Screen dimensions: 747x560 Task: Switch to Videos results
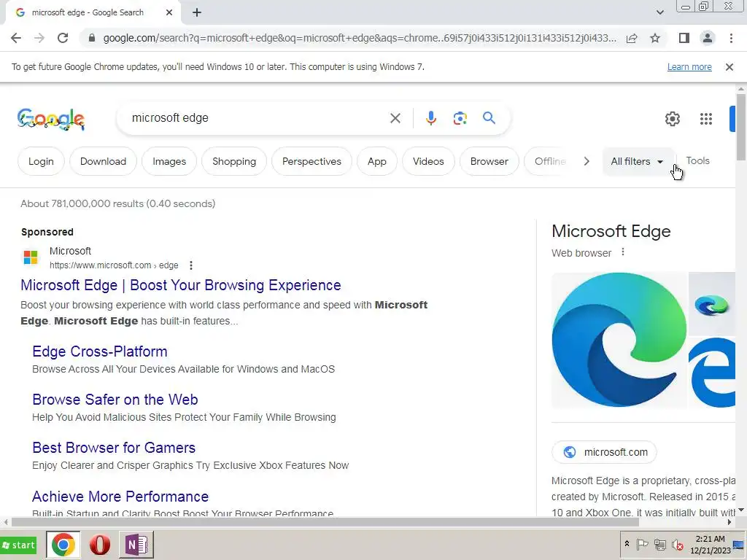[428, 161]
